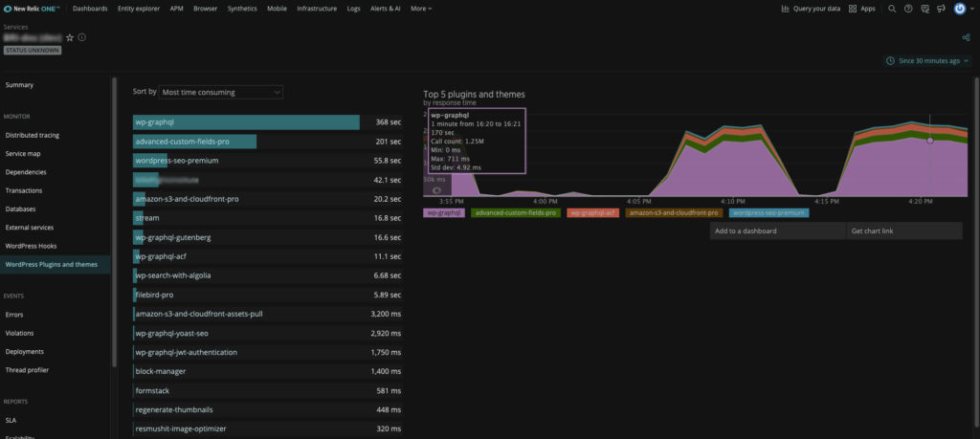This screenshot has height=439, width=980.
Task: Open APM in top navigation
Action: (176, 9)
